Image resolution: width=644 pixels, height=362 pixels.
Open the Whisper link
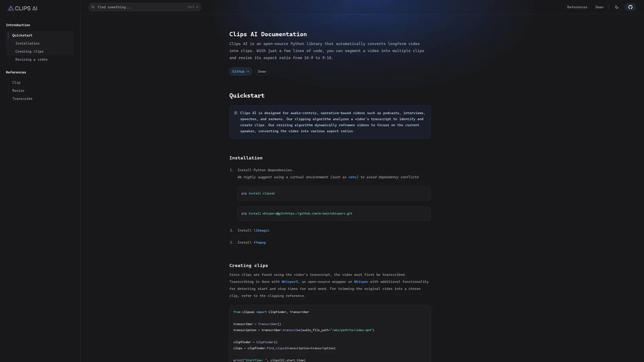click(x=361, y=282)
